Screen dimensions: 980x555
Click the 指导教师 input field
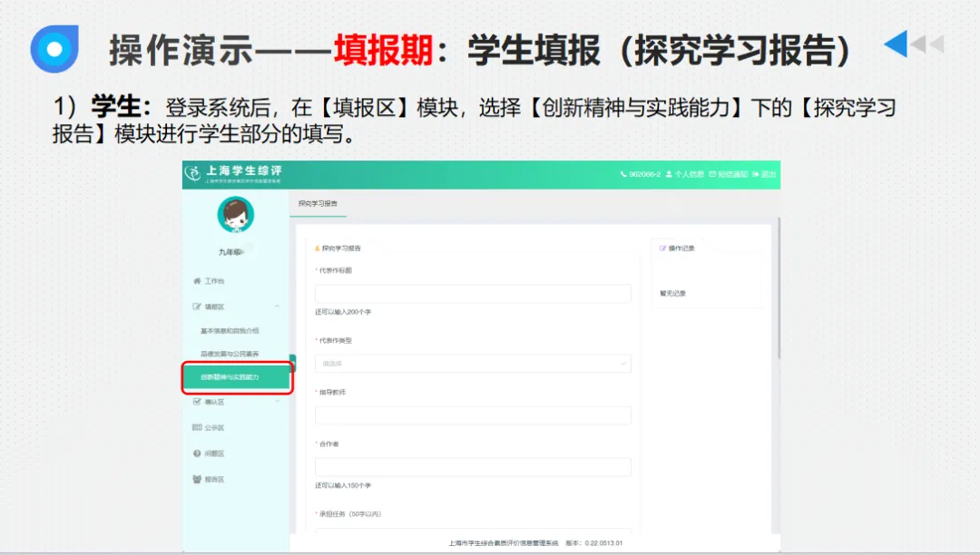pos(472,414)
